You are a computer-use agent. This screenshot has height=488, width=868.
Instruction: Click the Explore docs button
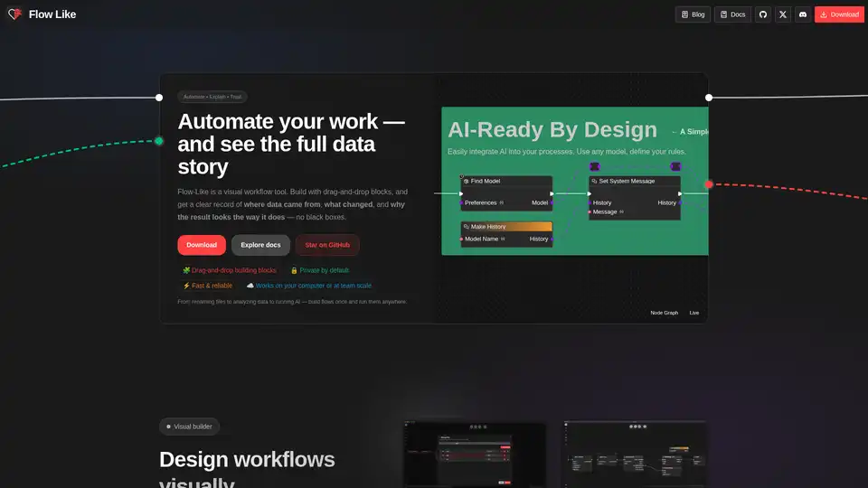260,245
